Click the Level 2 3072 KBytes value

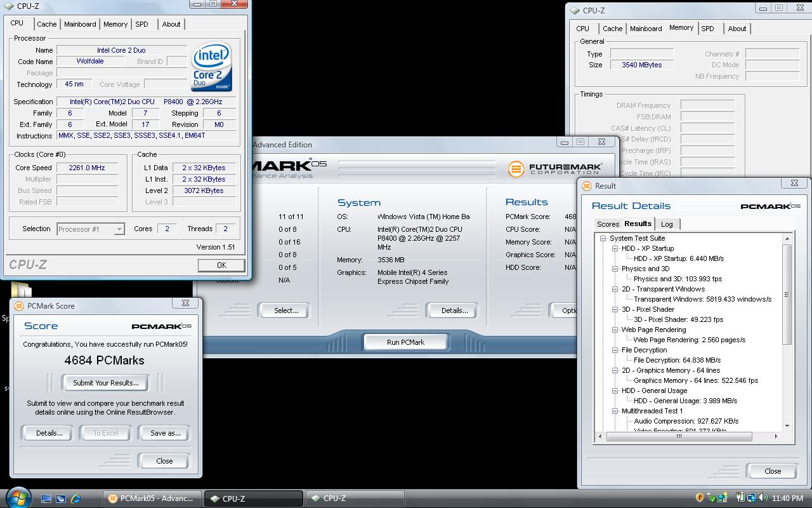pos(204,190)
